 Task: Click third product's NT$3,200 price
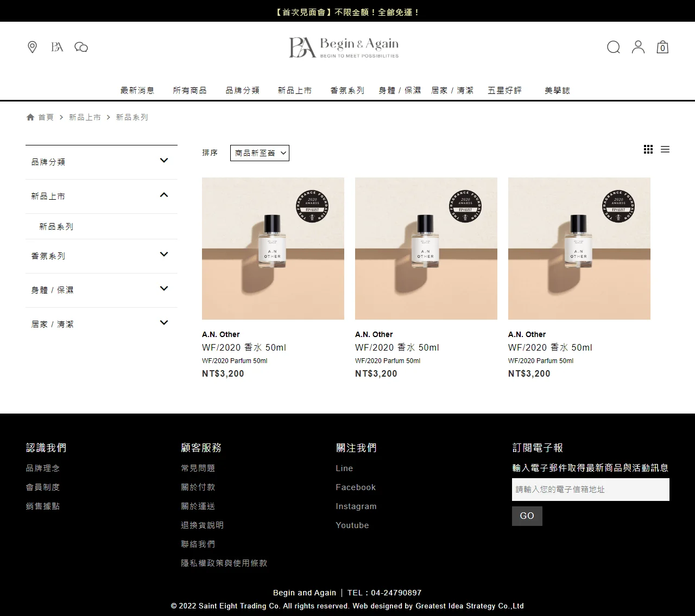(529, 373)
